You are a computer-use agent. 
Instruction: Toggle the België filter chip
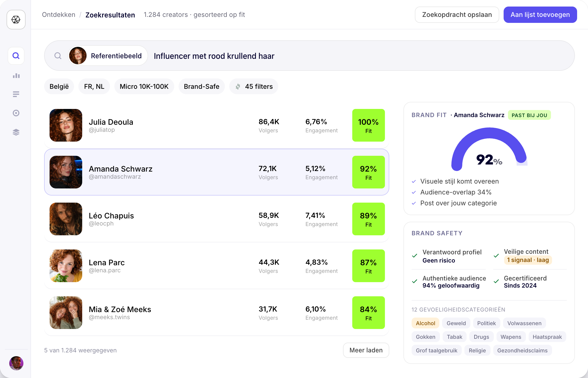(x=59, y=87)
